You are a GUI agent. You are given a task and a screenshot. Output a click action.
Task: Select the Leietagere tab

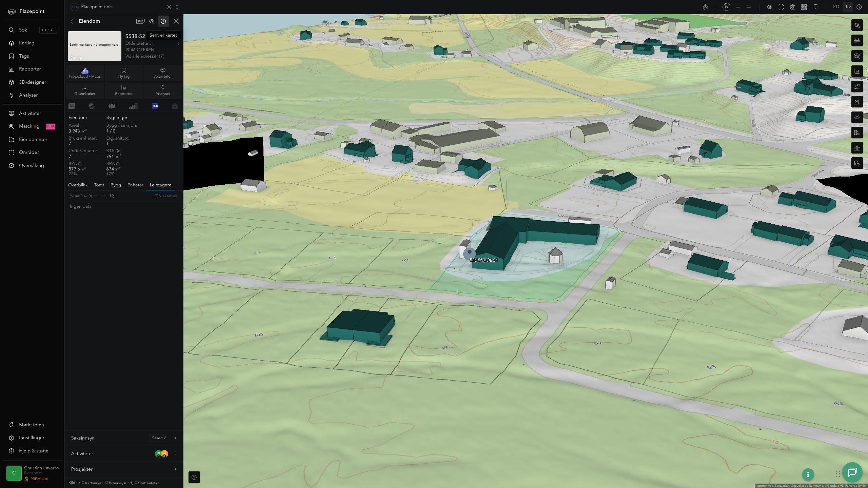(160, 185)
